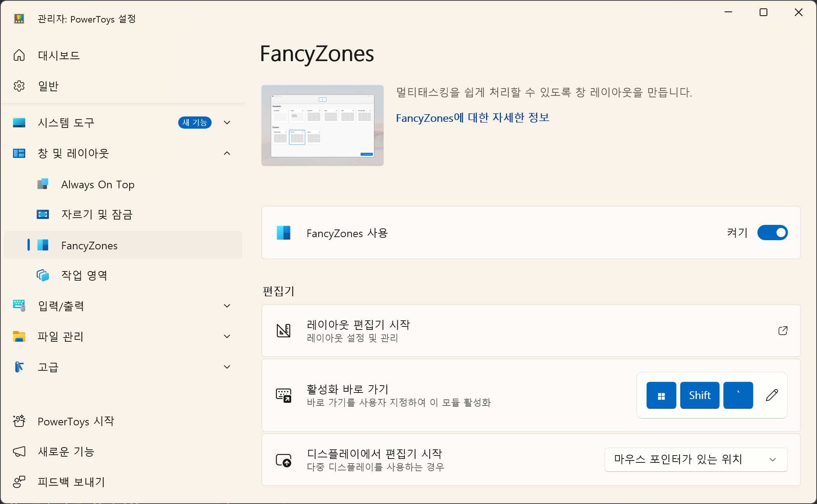Click the backtick key shortcut button
Screen dimensions: 817x504
click(738, 395)
